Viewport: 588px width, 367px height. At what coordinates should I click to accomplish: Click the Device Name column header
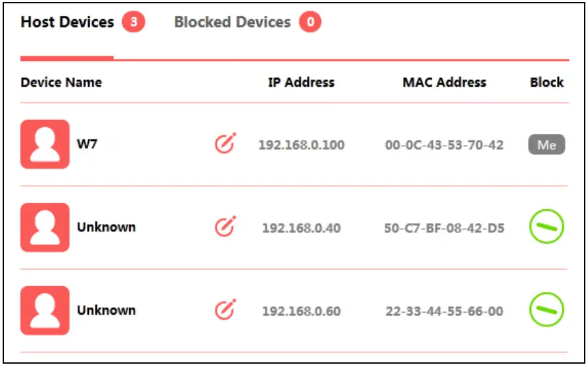61,83
